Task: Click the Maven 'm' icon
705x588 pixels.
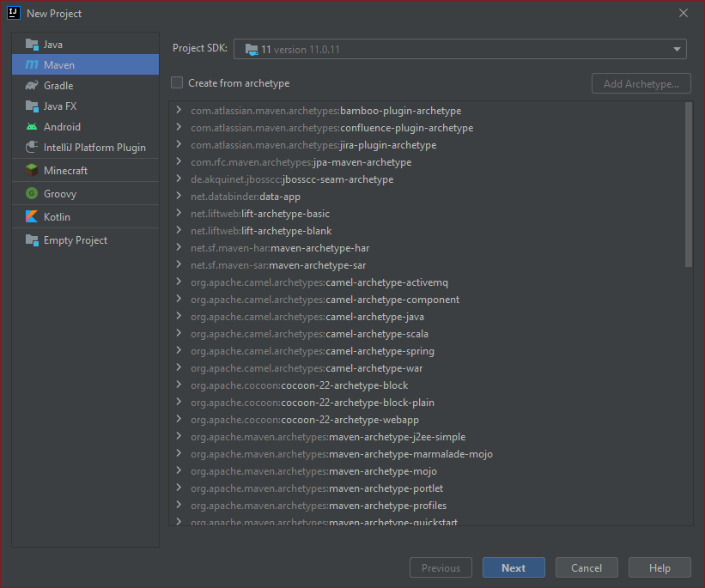Action: [x=32, y=64]
